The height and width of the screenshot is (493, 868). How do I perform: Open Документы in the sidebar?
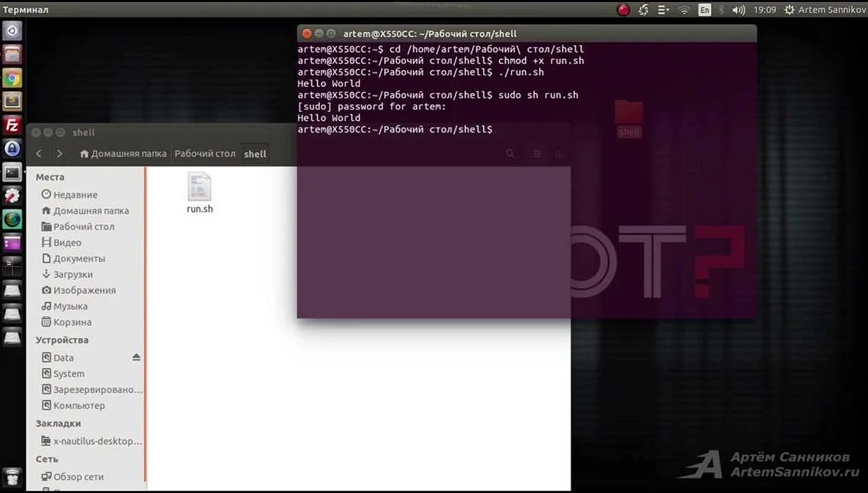click(x=73, y=259)
